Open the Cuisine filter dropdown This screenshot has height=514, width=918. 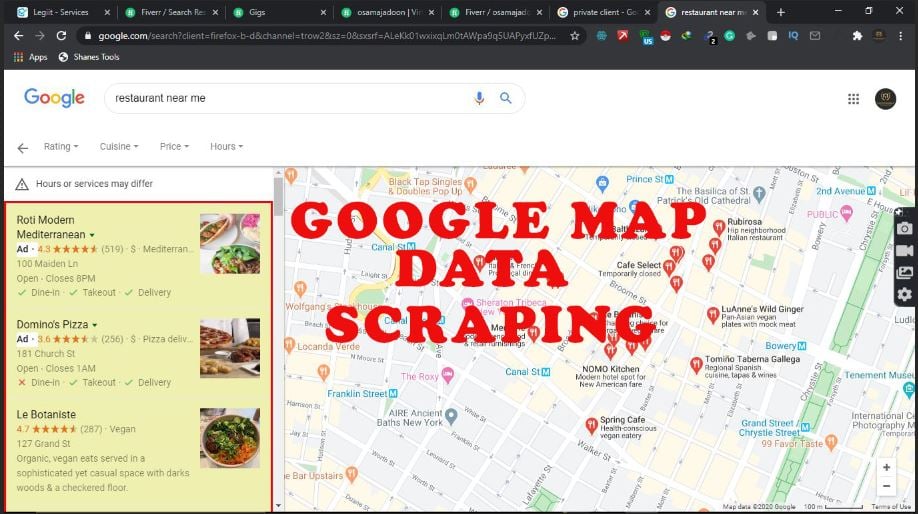[119, 146]
